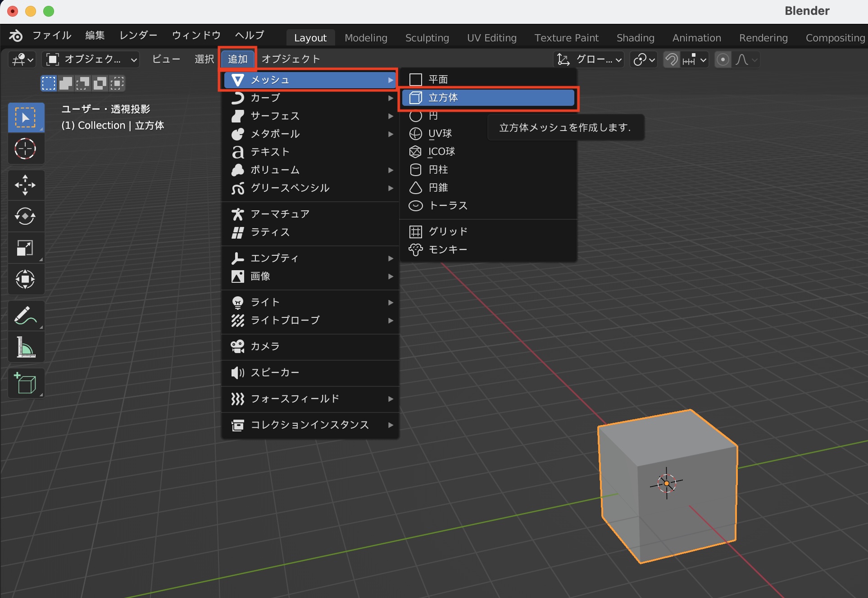Select the Rotate tool
Screen dimensions: 868x598
click(25, 217)
